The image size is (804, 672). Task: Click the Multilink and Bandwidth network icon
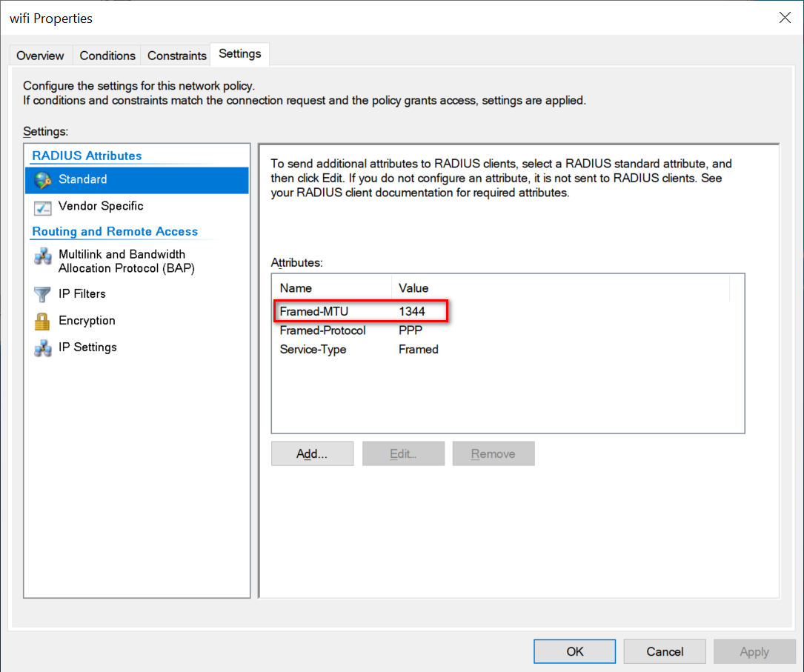click(43, 257)
